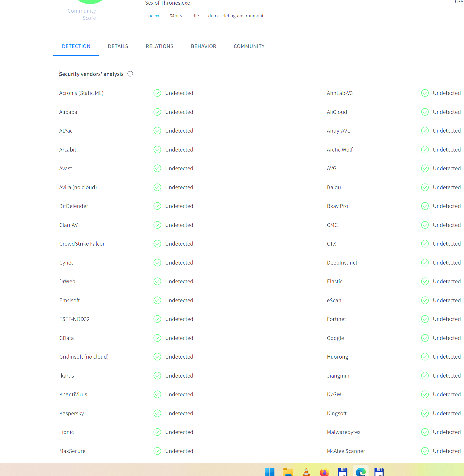
Task: Open VLC media player from taskbar
Action: (x=306, y=472)
